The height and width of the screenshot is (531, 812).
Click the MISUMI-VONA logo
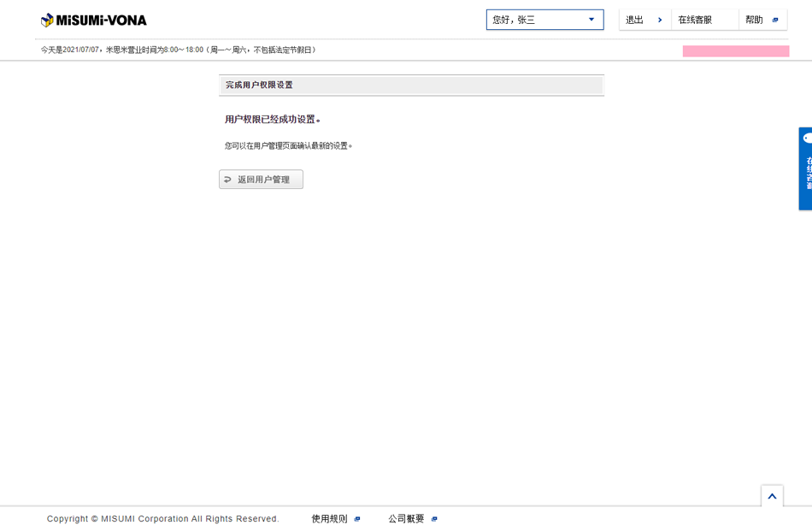[94, 20]
